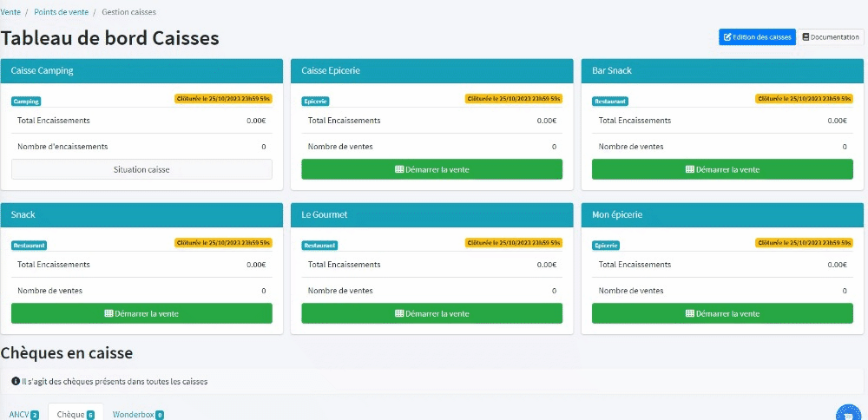Viewport: 868px width, 420px height.
Task: Click the Epicerie badge in Mon épicerie
Action: [607, 246]
